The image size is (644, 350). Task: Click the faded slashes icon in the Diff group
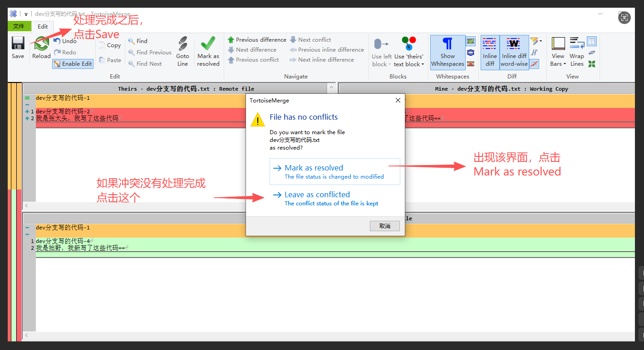[x=535, y=52]
